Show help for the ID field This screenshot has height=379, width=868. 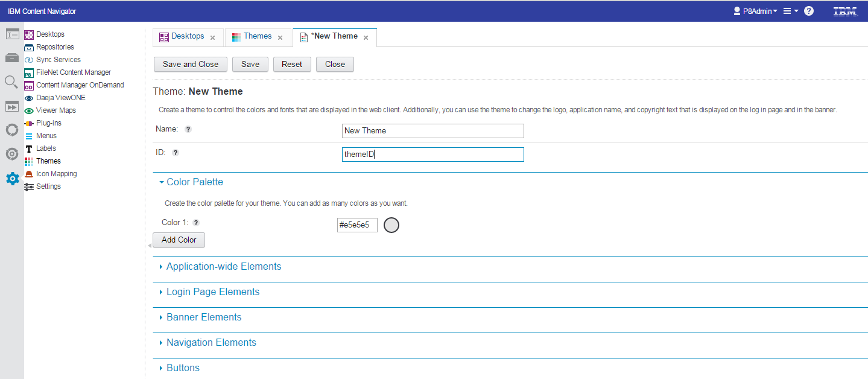(x=176, y=153)
